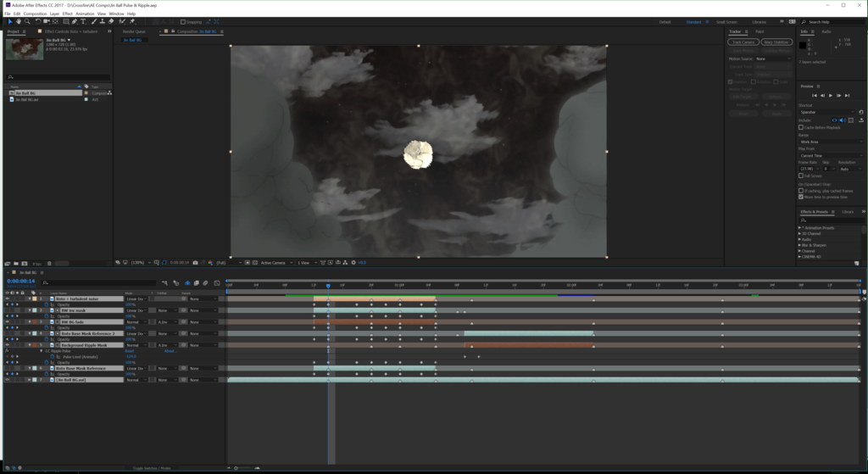Expand the Blur & Sharpen effects category
The height and width of the screenshot is (474, 868).
coord(800,245)
